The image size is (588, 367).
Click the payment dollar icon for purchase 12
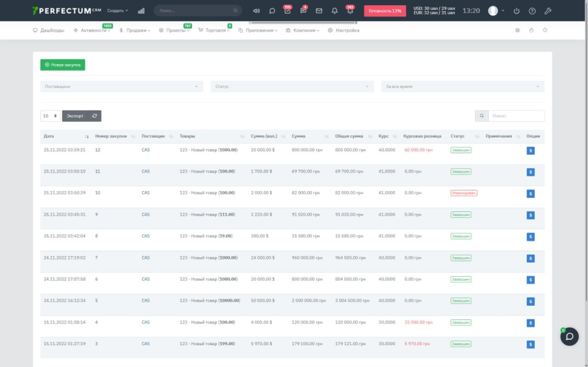[530, 151]
